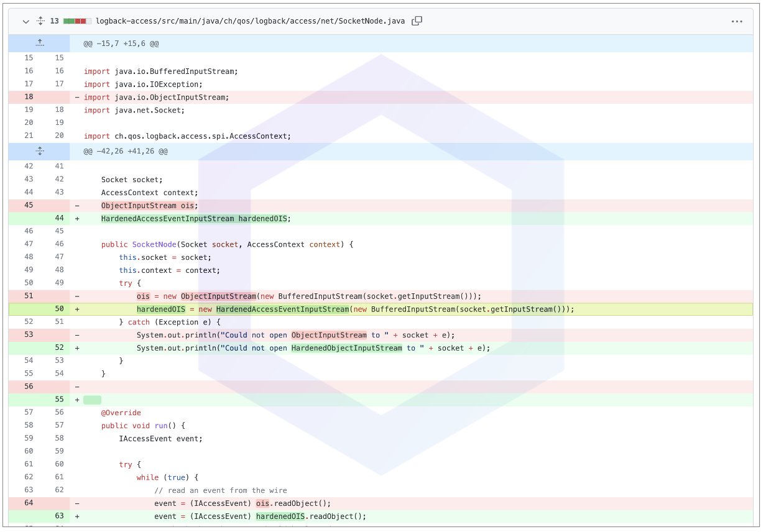Click the copy icon beside SocketNode.java
The width and height of the screenshot is (766, 532).
point(417,21)
